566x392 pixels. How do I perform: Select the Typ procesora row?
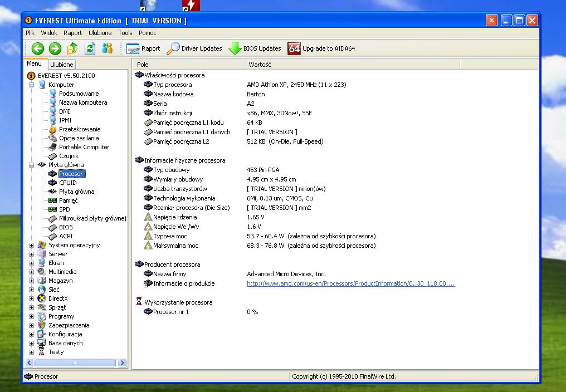pyautogui.click(x=246, y=85)
